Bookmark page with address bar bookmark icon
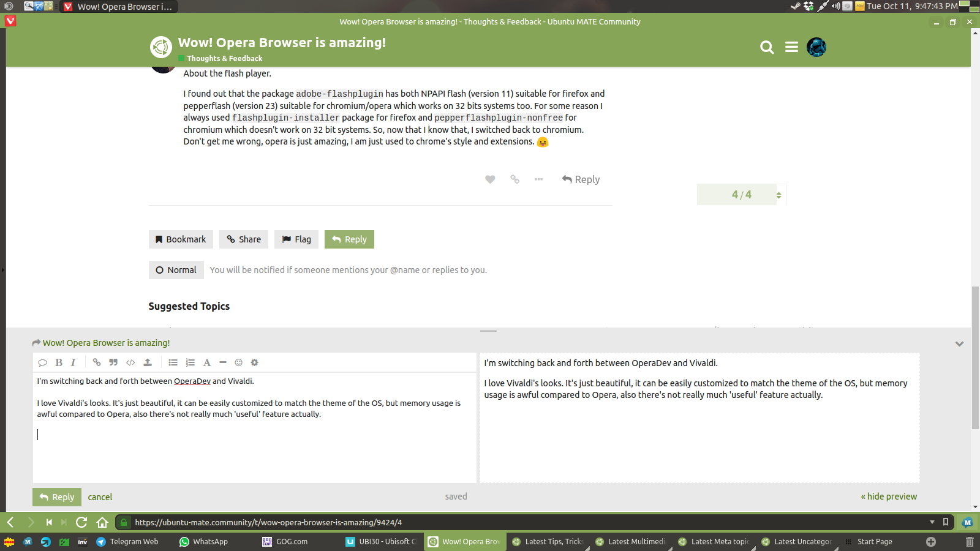 click(x=946, y=522)
